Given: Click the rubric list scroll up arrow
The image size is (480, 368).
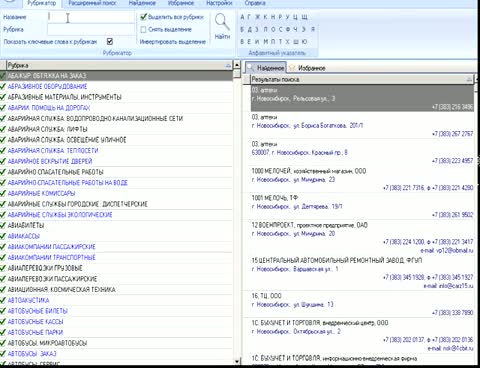Looking at the screenshot, I should tap(237, 65).
